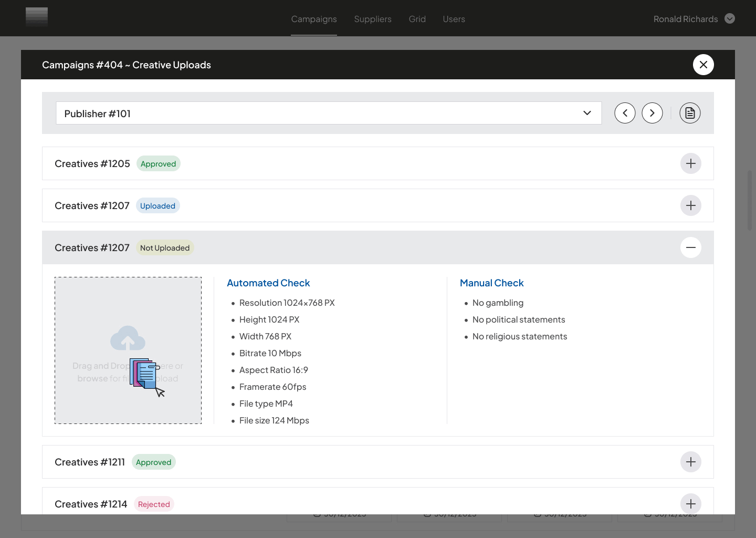Image resolution: width=756 pixels, height=538 pixels.
Task: Switch to the Suppliers tab
Action: (373, 19)
